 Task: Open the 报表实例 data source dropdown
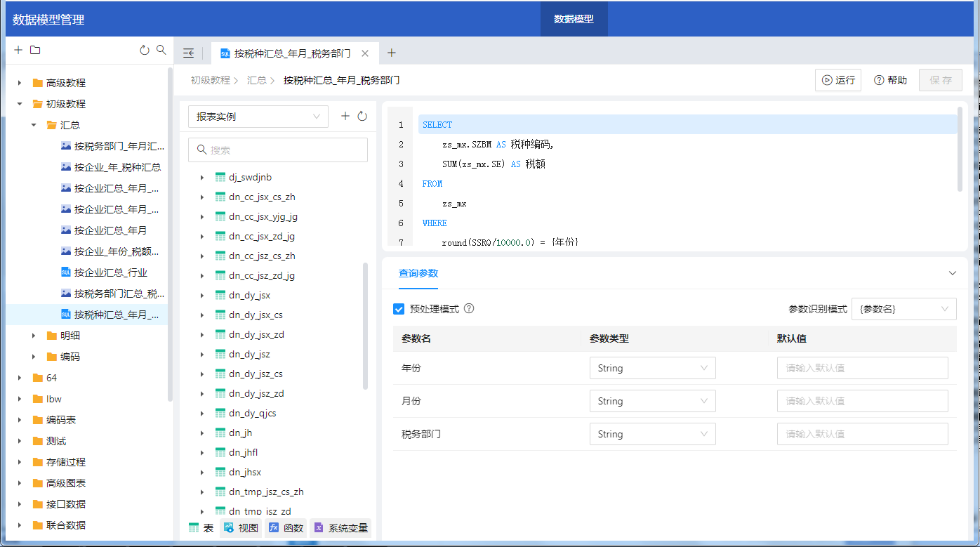tap(258, 117)
